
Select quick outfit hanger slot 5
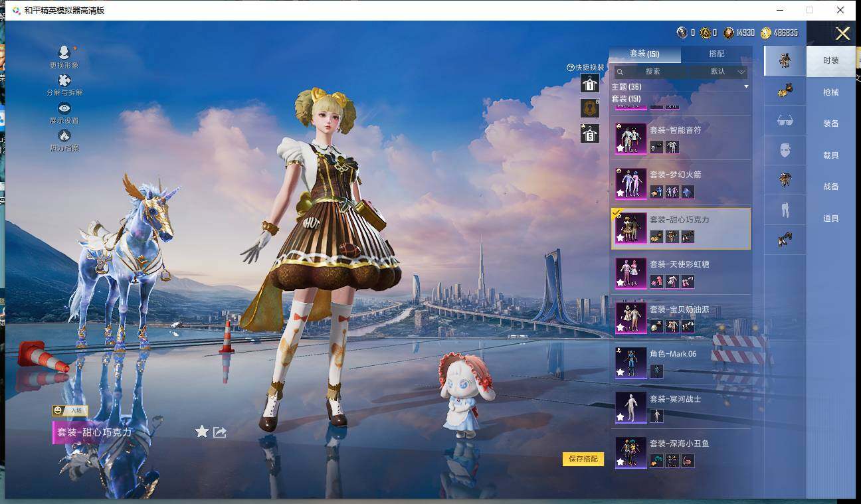click(590, 133)
